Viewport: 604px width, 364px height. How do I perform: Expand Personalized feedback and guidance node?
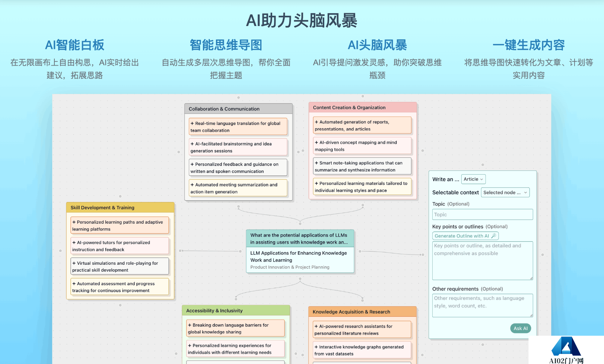[x=192, y=164]
